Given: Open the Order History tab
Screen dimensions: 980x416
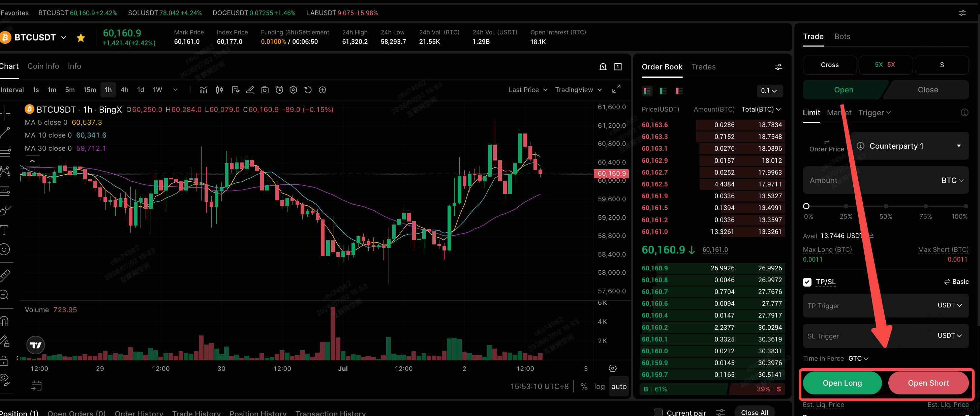Looking at the screenshot, I should coord(139,413).
